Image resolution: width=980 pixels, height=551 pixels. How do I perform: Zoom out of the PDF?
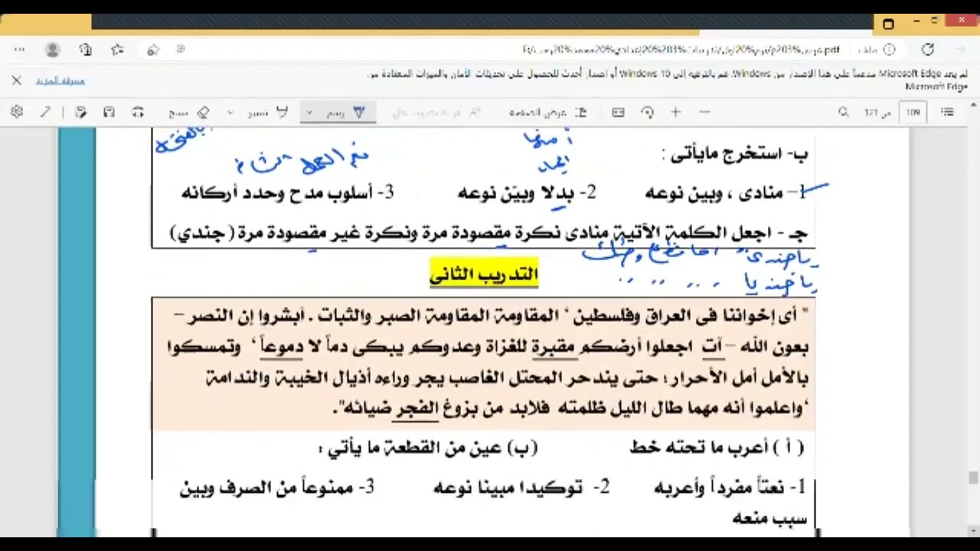click(704, 112)
